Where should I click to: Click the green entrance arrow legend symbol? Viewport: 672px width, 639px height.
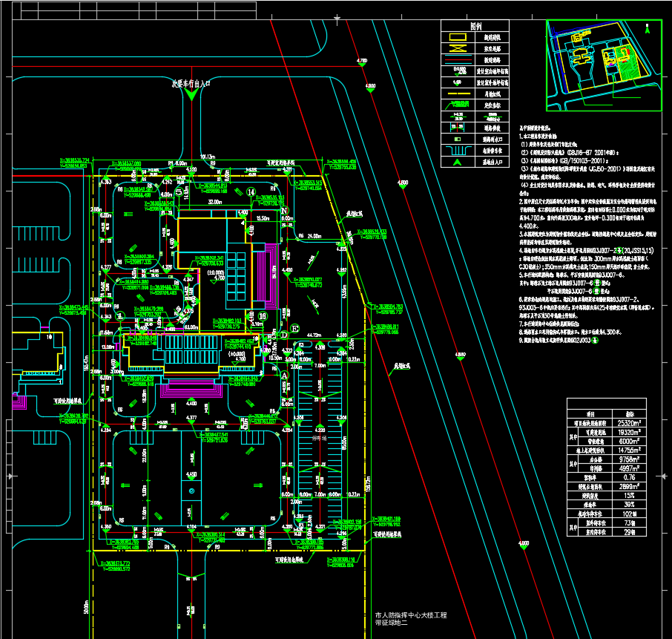(x=458, y=162)
